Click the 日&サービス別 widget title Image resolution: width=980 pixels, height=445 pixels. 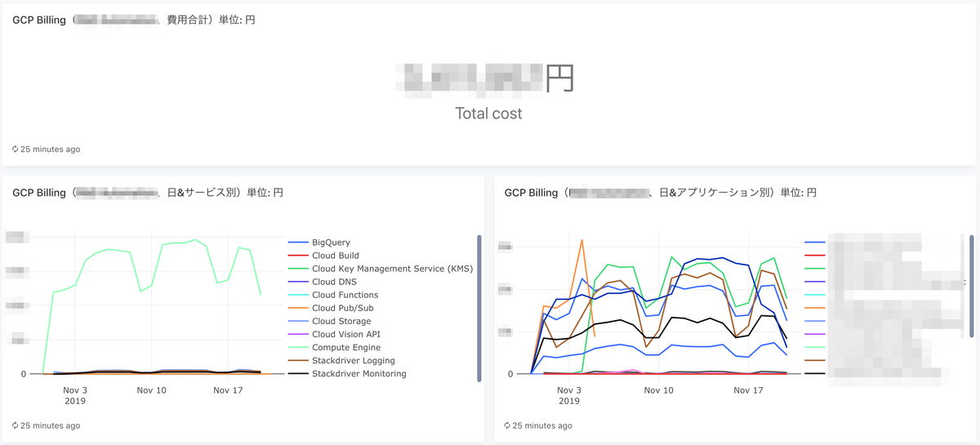coord(148,193)
